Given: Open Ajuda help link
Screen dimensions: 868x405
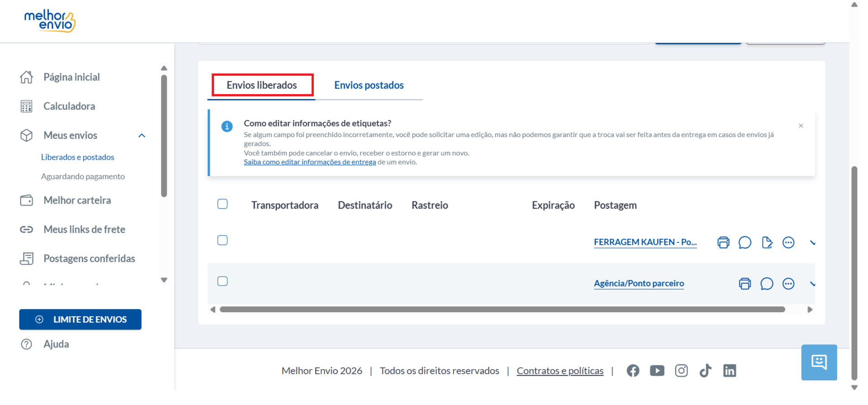Looking at the screenshot, I should coord(56,344).
